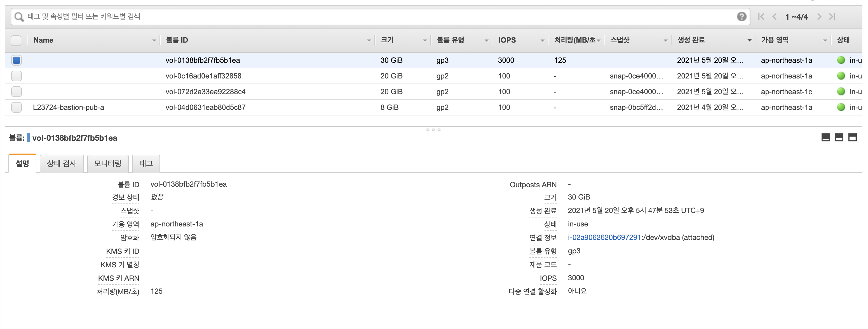This screenshot has height=329, width=868.
Task: Select the half-height detail pane layout icon
Action: click(838, 138)
